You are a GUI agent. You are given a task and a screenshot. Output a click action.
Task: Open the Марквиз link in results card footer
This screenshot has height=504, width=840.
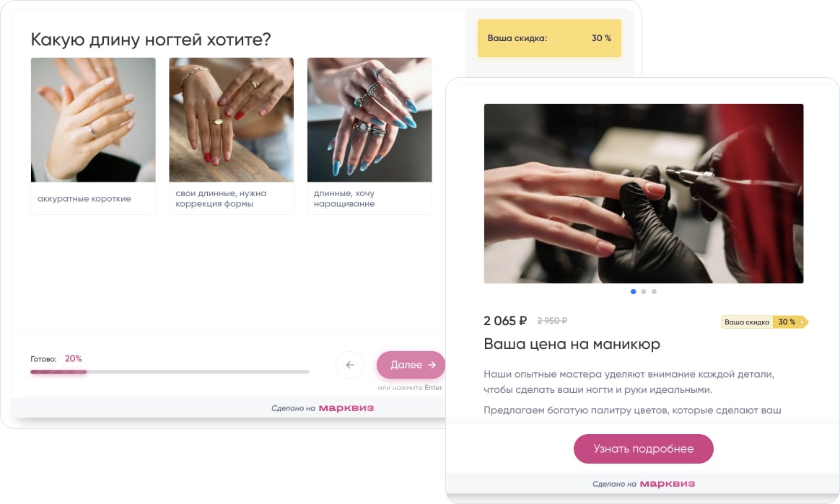click(668, 484)
